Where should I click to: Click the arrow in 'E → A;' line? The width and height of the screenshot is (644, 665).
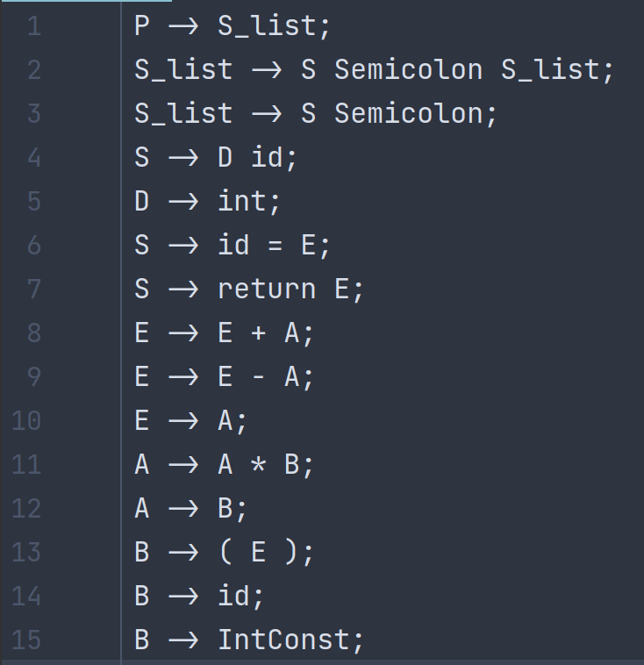(183, 421)
